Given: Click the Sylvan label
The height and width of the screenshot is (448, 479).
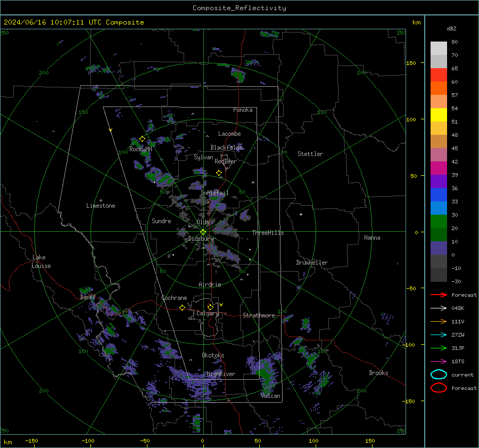Looking at the screenshot, I should [203, 157].
